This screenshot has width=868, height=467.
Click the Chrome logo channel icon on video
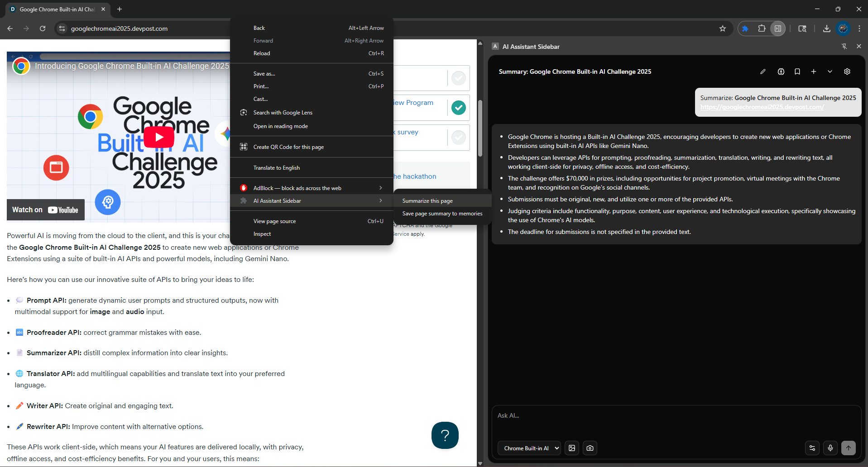coord(21,66)
